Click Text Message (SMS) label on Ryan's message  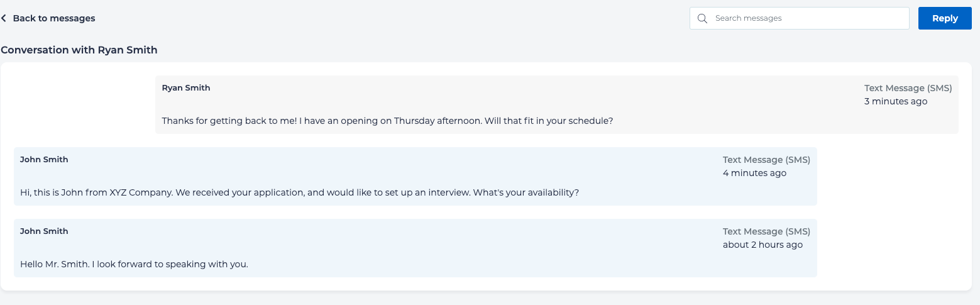(908, 88)
